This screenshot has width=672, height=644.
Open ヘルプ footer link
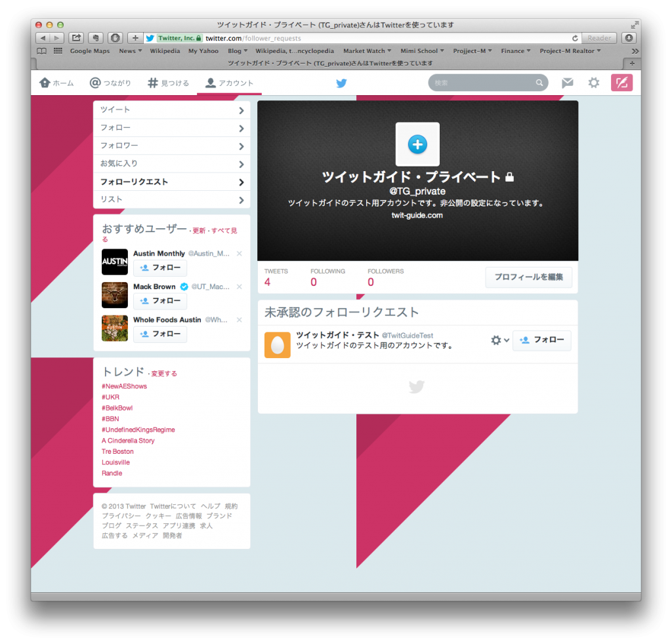(x=211, y=506)
